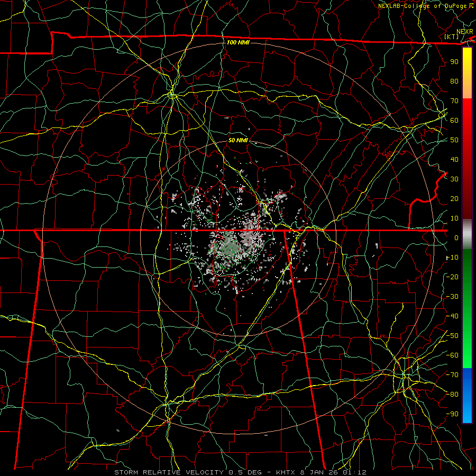Screen dimensions: 476x476
Task: Click the "[KT]" units label
Action: click(452, 36)
